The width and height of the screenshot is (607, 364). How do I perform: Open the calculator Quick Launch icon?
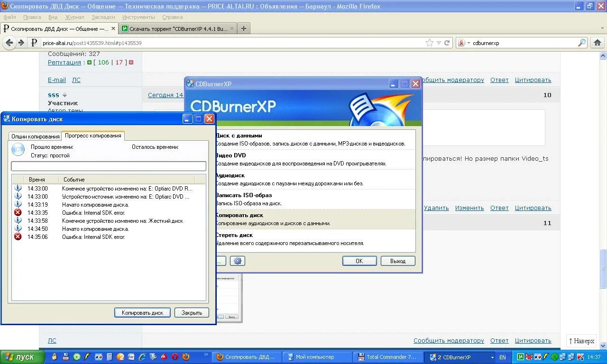tap(110, 357)
